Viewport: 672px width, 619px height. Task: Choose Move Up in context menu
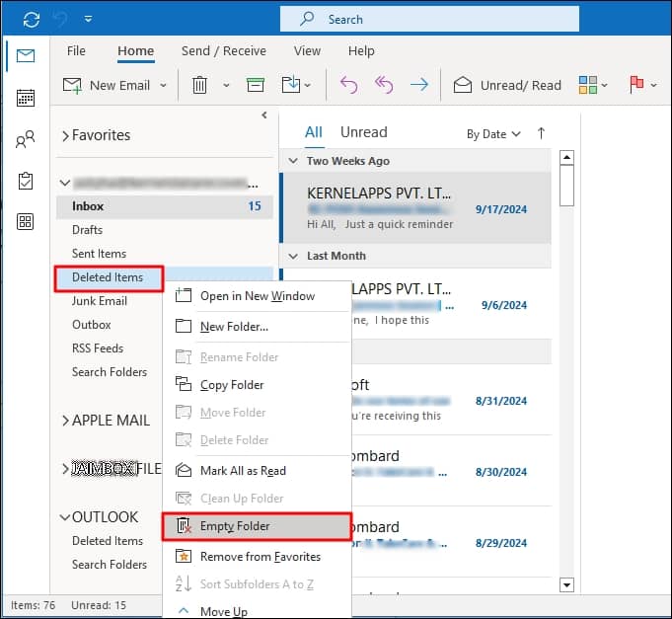point(258,611)
